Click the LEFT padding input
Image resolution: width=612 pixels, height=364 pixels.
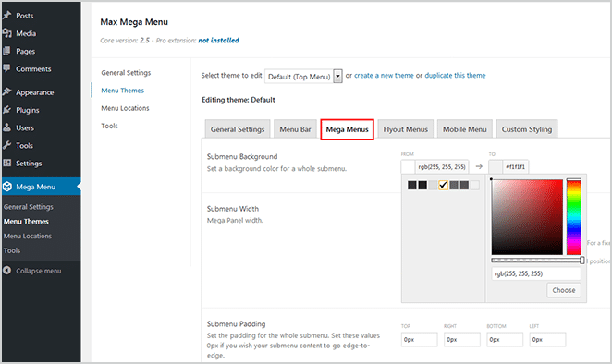click(x=547, y=339)
